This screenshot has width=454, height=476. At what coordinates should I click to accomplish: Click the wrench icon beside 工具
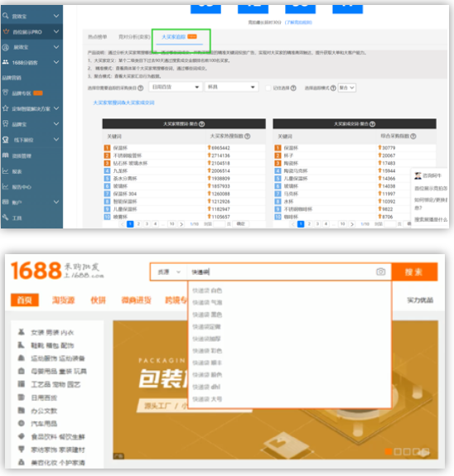[6, 217]
